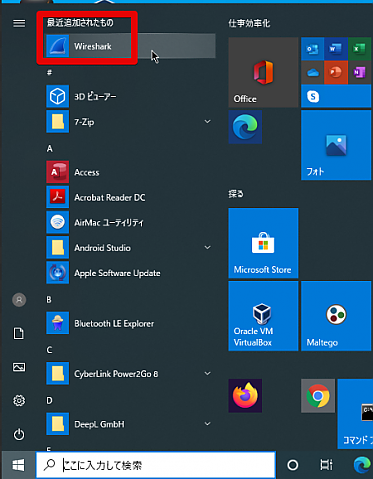The height and width of the screenshot is (479, 373).
Task: Expand the DeepL GmbH folder
Action: tap(131, 424)
